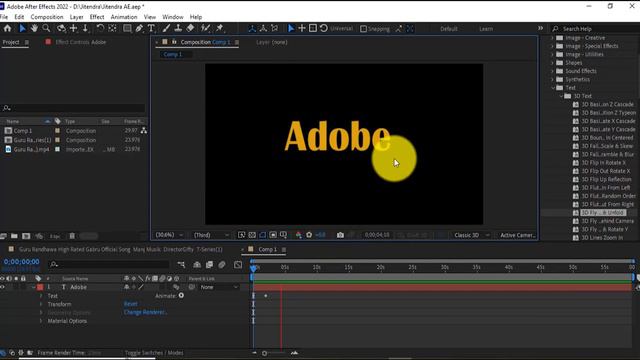Select the Orbit camera tool

tap(61, 28)
